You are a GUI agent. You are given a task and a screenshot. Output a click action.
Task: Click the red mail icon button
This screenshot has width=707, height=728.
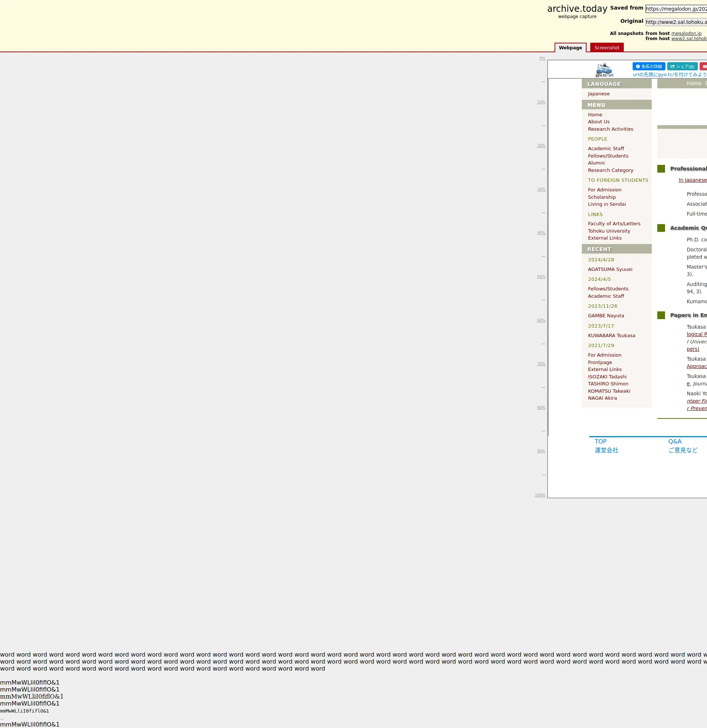[x=703, y=67]
